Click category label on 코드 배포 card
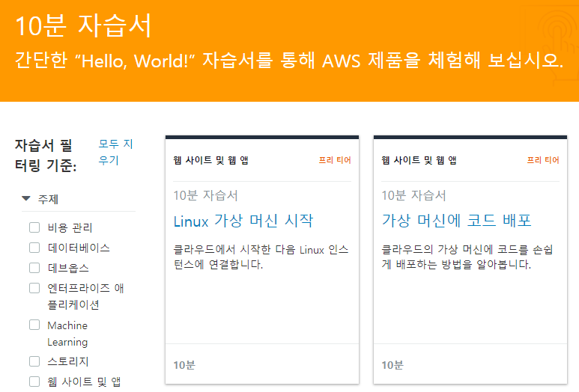579x392 pixels. tap(419, 160)
